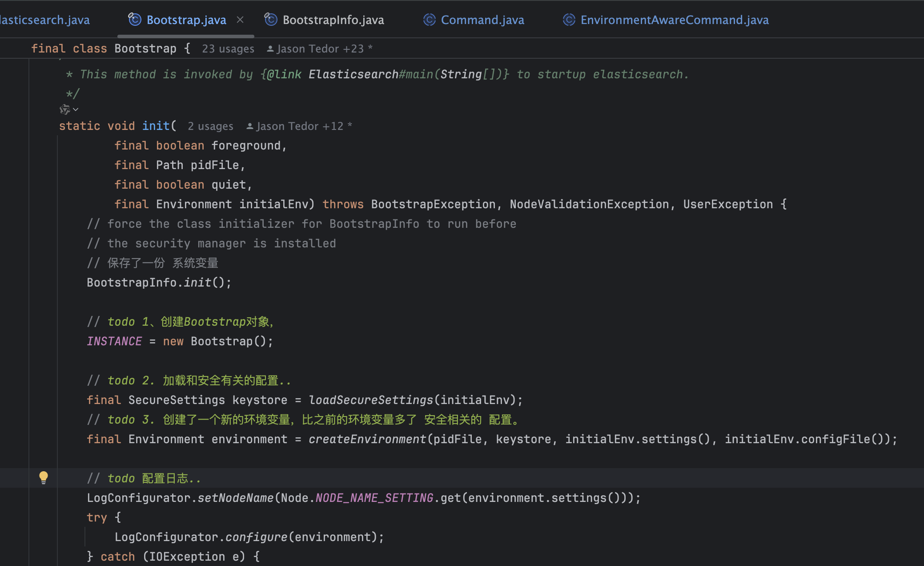Click the author person icon near init method

250,126
